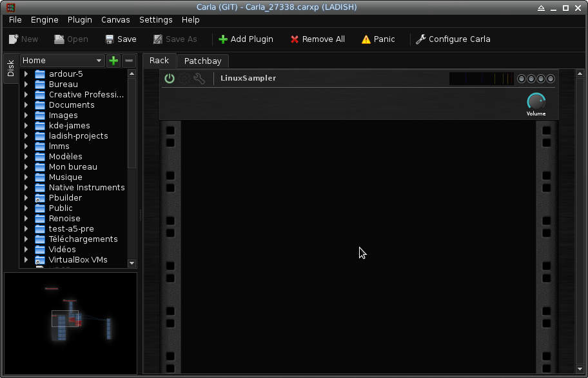This screenshot has width=588, height=378.
Task: Open the Canvas menu
Action: point(115,20)
